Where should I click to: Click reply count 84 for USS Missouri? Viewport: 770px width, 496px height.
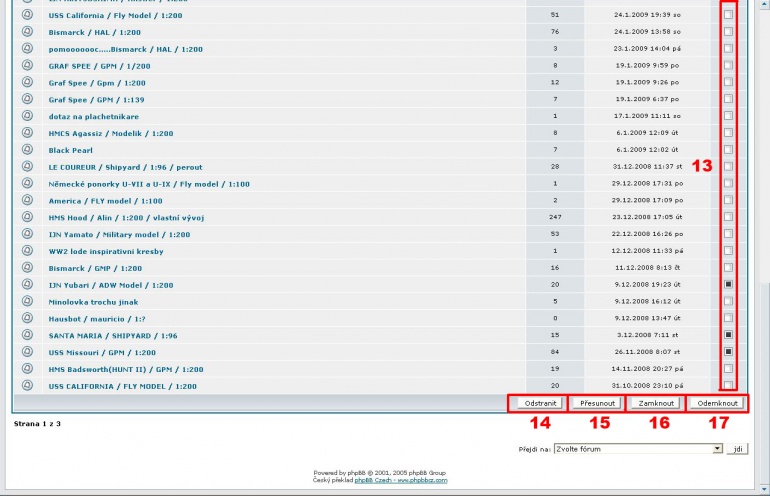(555, 352)
